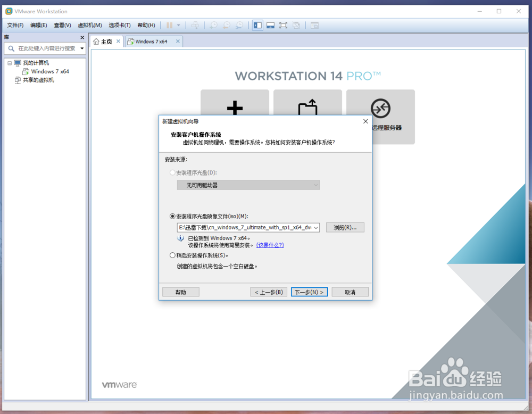Viewport: 532px width, 414px height.
Task: Click the console view toolbar icon
Action: click(x=314, y=25)
